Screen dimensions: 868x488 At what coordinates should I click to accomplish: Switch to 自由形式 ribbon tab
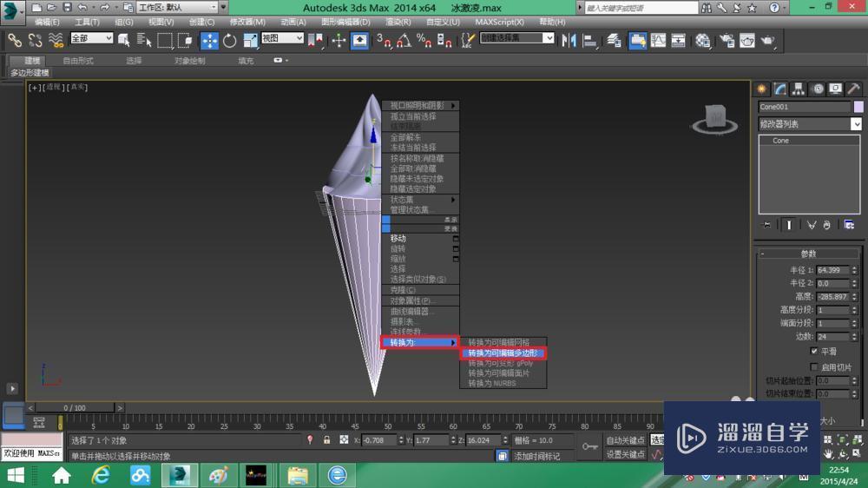[x=78, y=61]
